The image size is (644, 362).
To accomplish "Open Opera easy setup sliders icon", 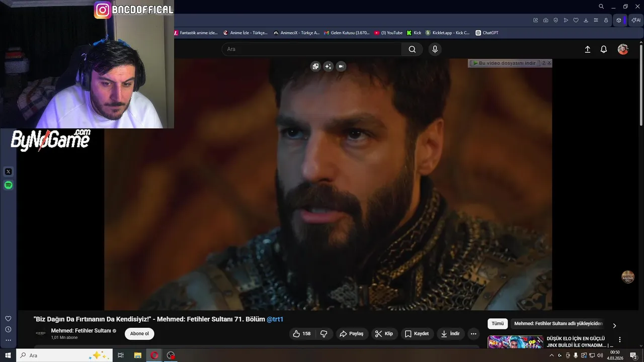I will tap(596, 20).
